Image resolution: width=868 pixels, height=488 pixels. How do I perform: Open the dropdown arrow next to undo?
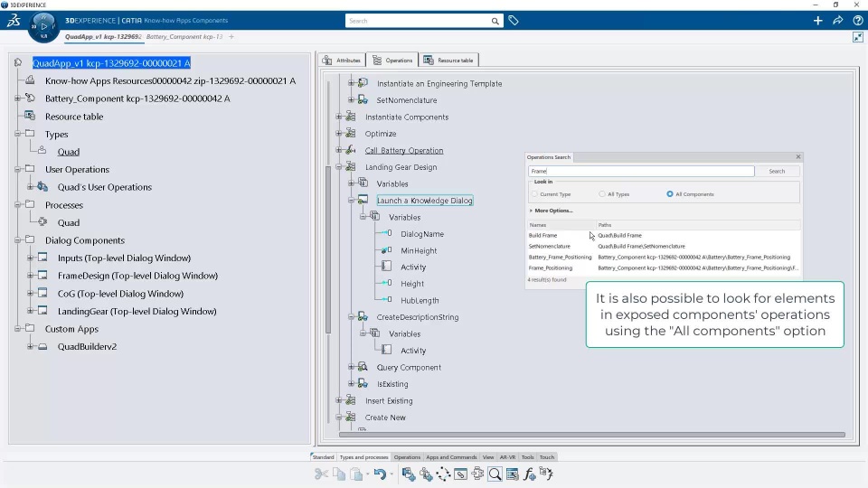coord(392,474)
